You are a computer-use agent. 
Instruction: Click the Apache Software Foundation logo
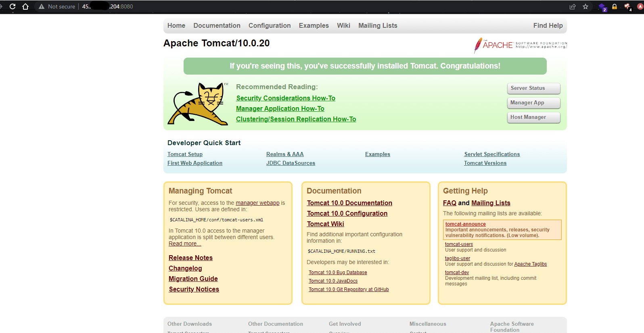(520, 45)
